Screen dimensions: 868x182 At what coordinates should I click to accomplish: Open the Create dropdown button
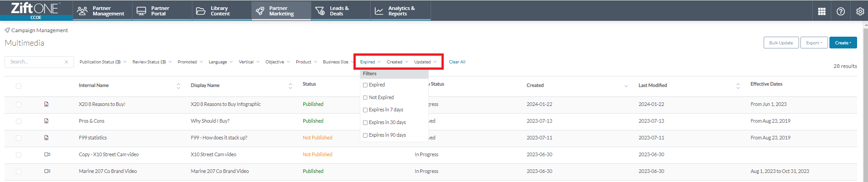tap(843, 43)
